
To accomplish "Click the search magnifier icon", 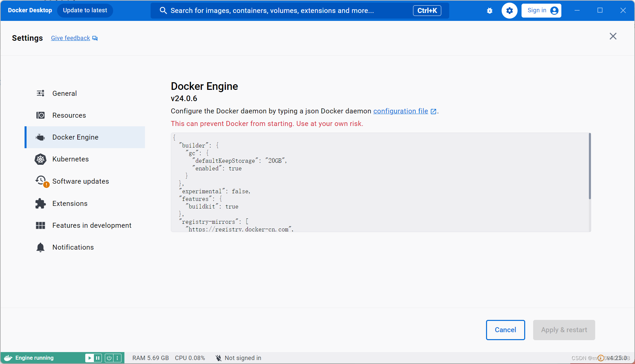I will [x=163, y=11].
